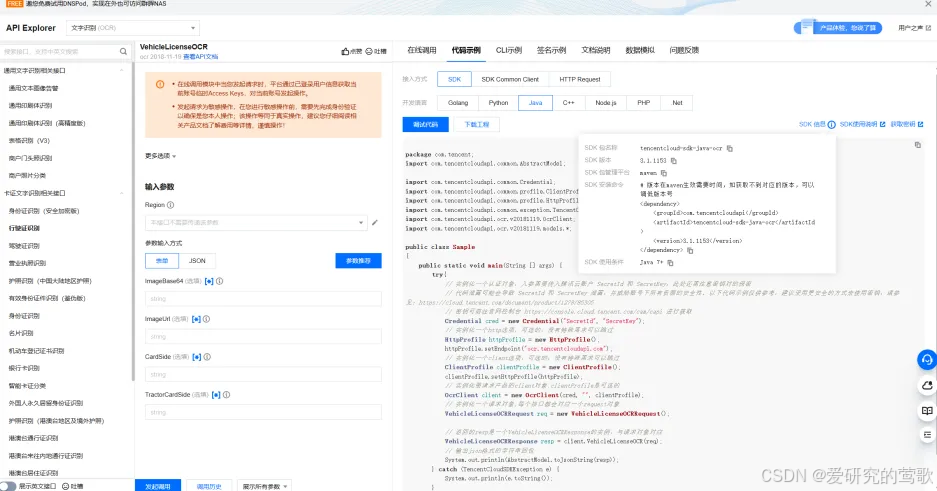Click the info icon next to CardSide
The image size is (937, 491).
[x=207, y=357]
